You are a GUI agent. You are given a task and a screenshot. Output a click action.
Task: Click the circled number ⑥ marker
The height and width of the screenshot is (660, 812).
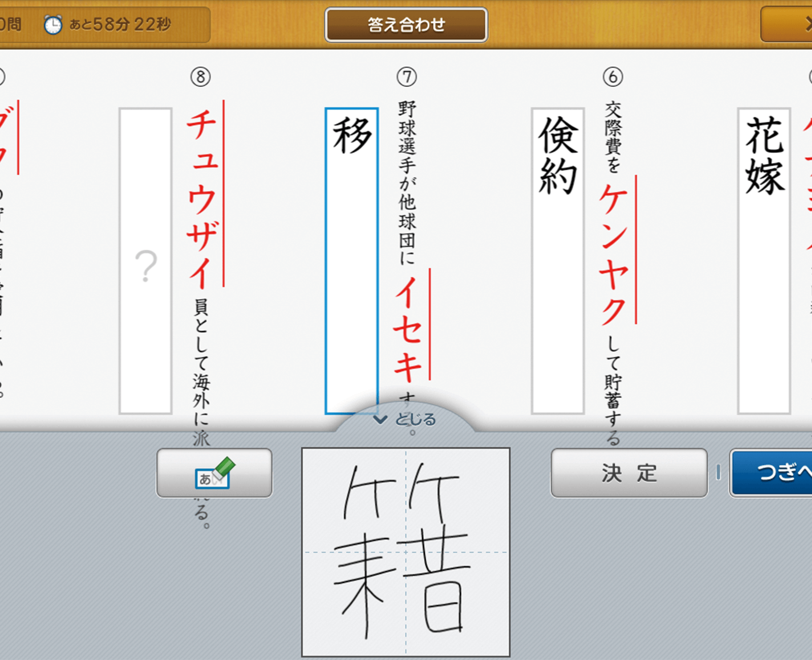(613, 77)
